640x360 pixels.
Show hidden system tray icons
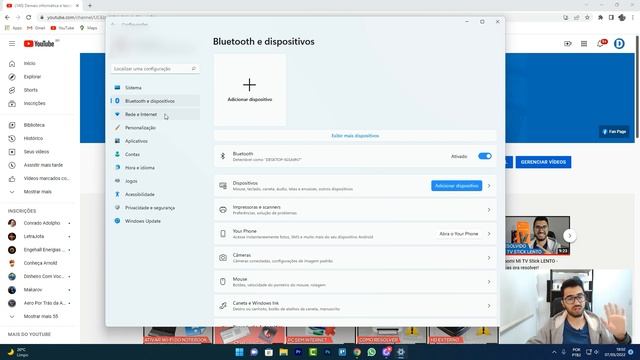[x=554, y=352]
